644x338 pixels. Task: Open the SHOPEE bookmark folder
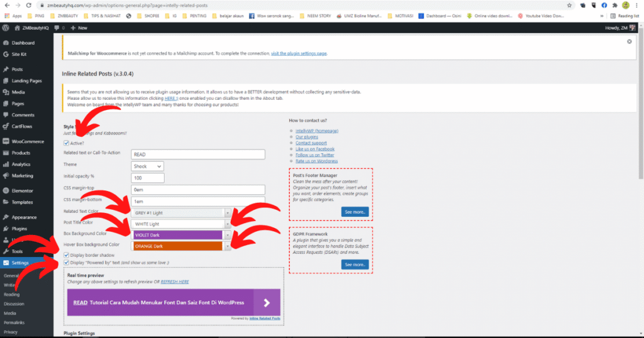click(148, 16)
